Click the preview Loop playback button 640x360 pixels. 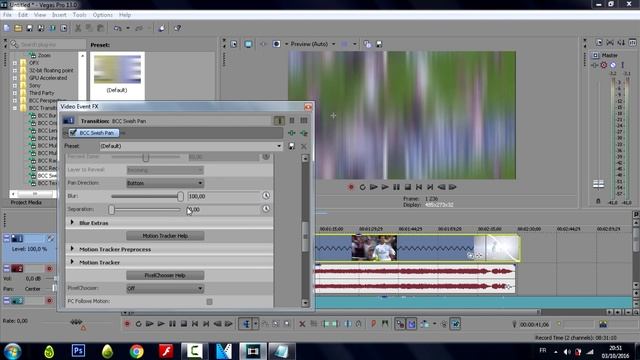(x=362, y=187)
